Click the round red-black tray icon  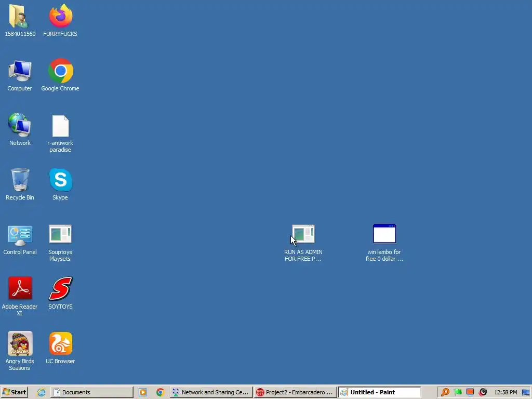pos(483,392)
